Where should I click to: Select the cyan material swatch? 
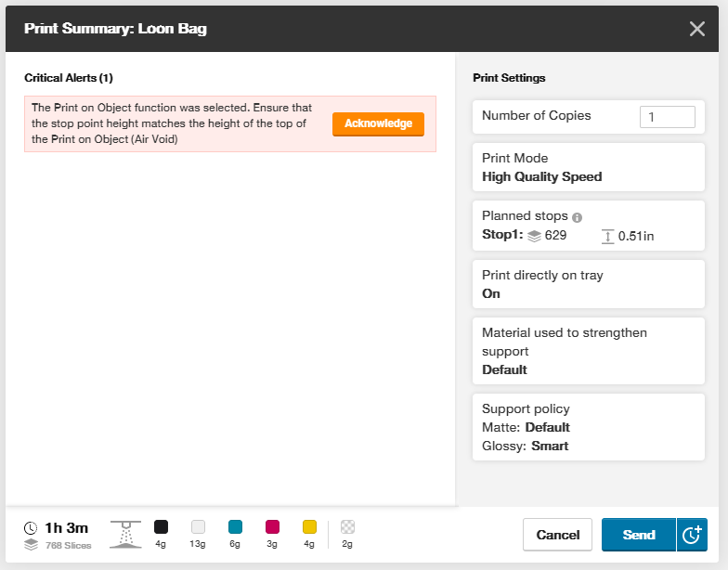click(x=235, y=527)
